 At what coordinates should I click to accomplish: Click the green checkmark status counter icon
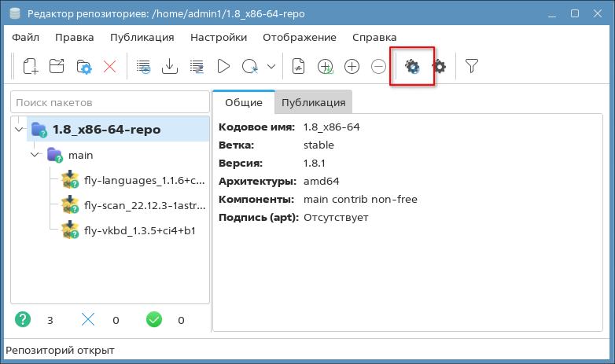[153, 320]
